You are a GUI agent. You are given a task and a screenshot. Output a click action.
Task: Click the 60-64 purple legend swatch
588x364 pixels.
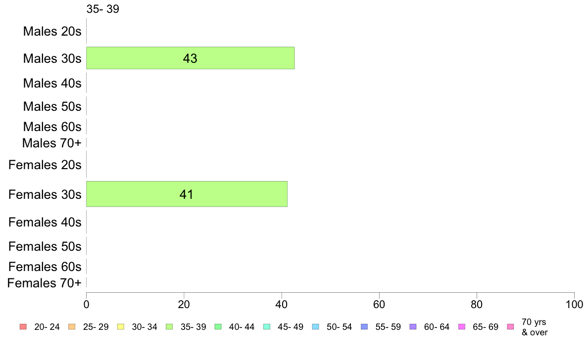point(413,326)
